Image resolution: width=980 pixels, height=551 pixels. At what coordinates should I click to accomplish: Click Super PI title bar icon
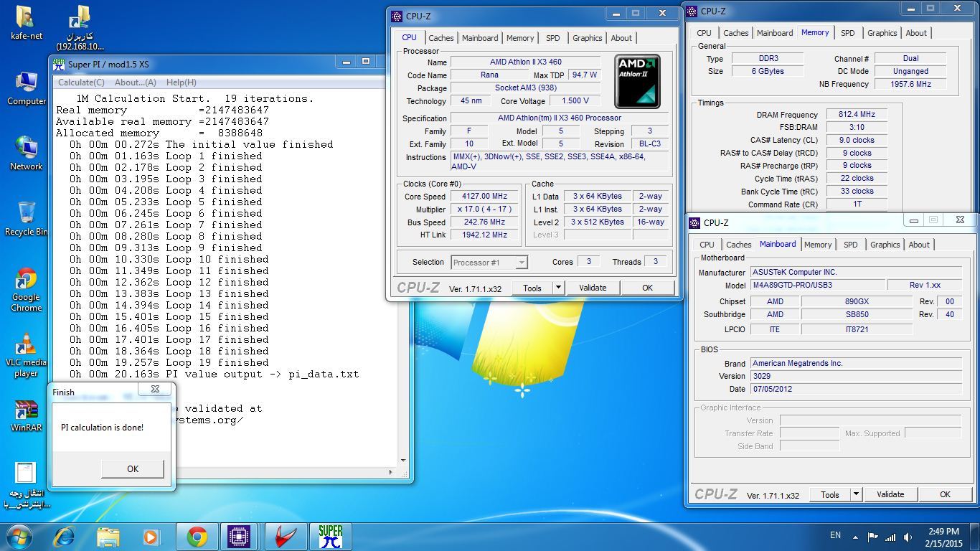[x=60, y=64]
